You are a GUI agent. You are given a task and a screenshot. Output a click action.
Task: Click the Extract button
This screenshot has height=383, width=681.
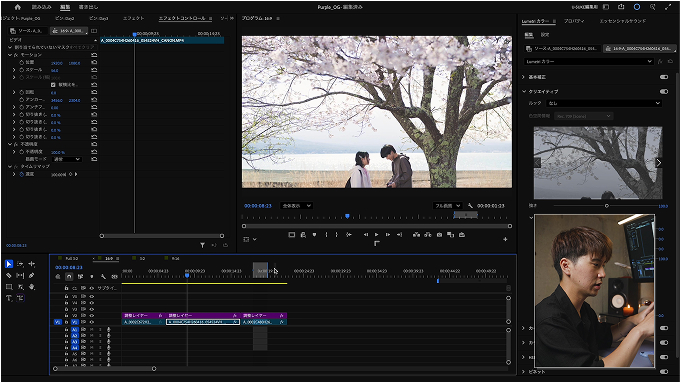pyautogui.click(x=428, y=234)
